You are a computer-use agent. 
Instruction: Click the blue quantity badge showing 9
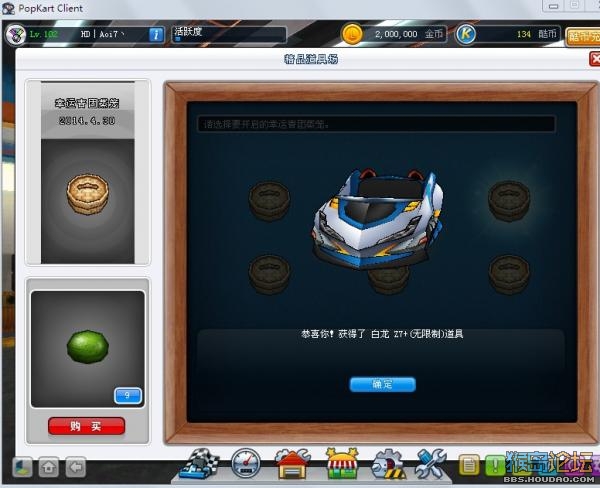point(127,395)
